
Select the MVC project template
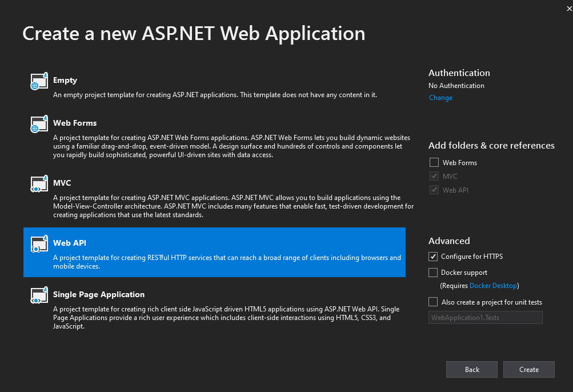click(171, 191)
